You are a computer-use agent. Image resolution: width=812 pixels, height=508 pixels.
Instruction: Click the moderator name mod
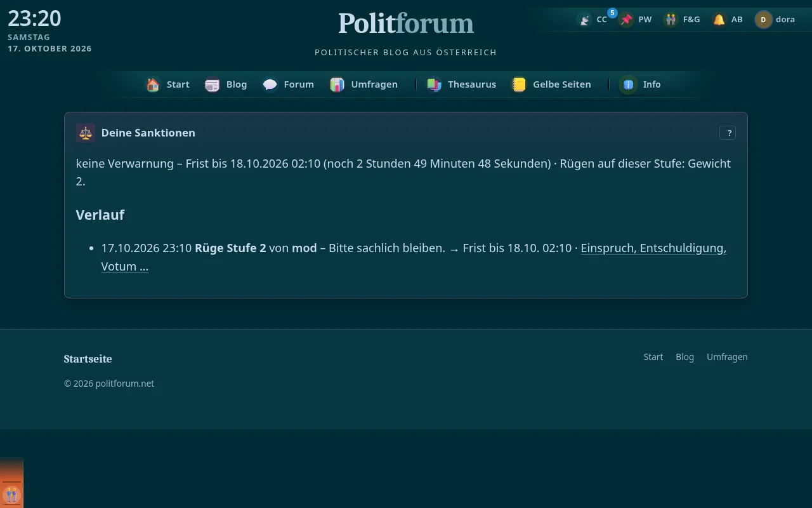click(x=304, y=248)
